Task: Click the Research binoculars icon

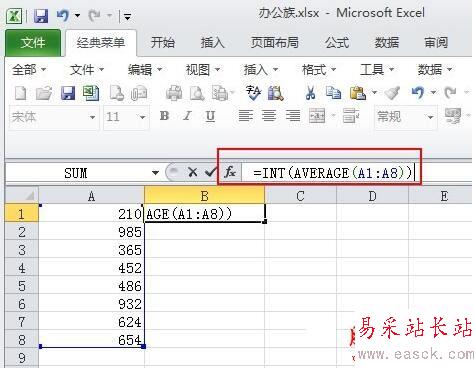Action: [x=276, y=93]
